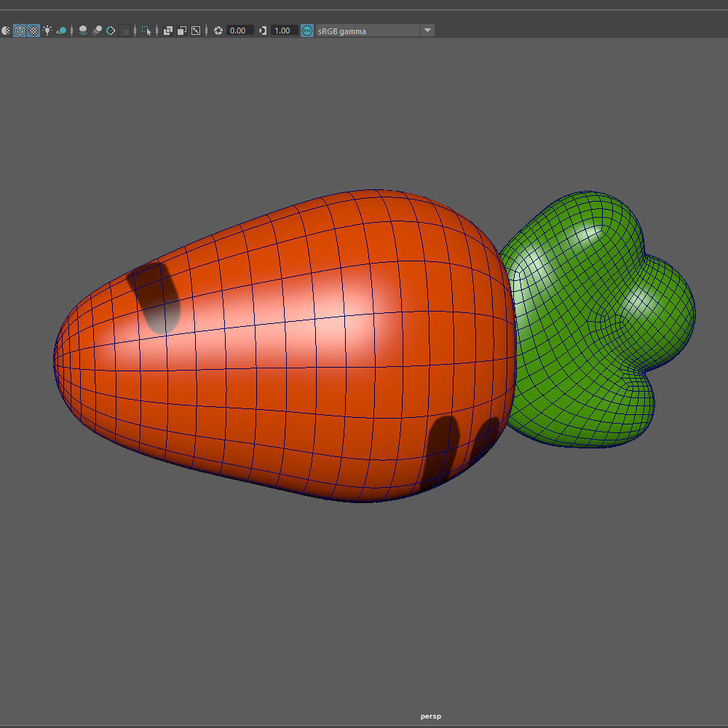
Task: Click the gamma contrast icon
Action: (x=263, y=31)
